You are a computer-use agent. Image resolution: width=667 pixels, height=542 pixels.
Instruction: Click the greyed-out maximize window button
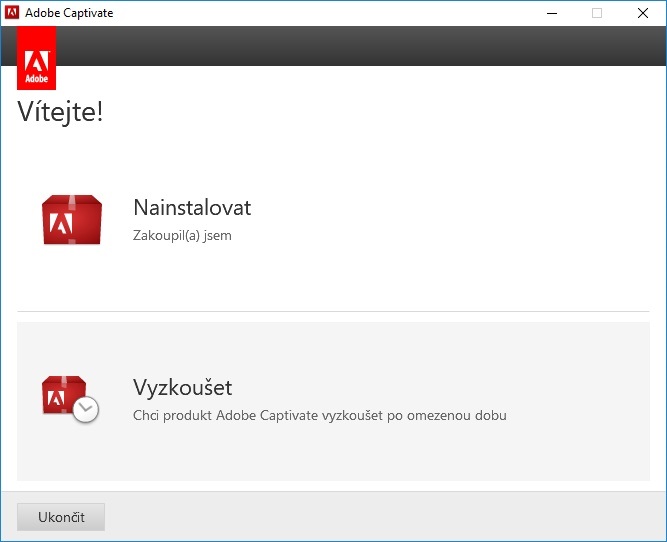597,13
